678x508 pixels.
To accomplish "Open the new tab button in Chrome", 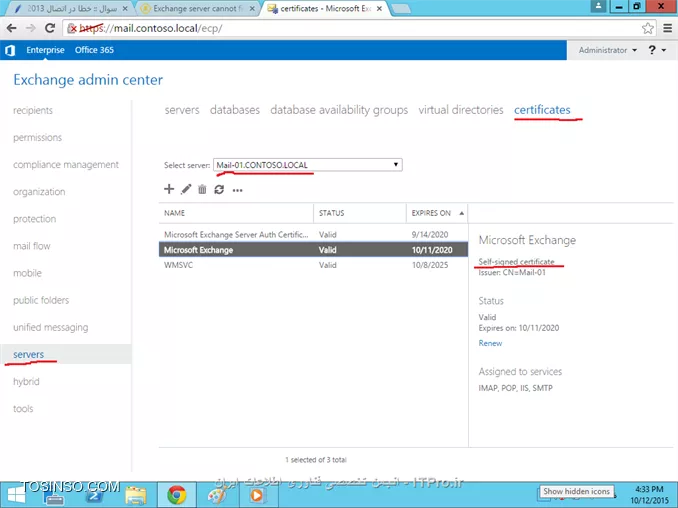I will coord(401,8).
